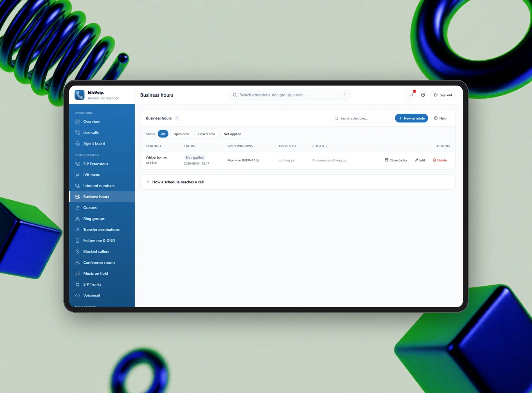Click the Follow-me & DND phone icon
Viewport: 532px width, 393px height.
[x=77, y=241]
